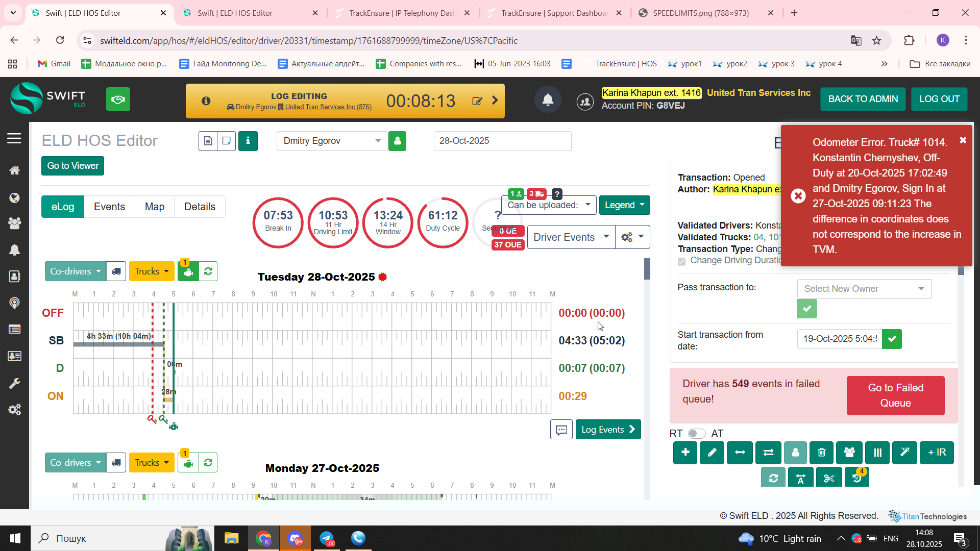Image resolution: width=980 pixels, height=551 pixels.
Task: Toggle Change Driving Duration checkbox
Action: pyautogui.click(x=681, y=261)
